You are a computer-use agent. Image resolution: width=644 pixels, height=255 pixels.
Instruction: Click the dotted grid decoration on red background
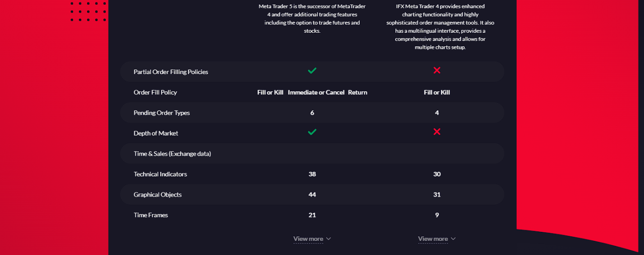pyautogui.click(x=88, y=11)
